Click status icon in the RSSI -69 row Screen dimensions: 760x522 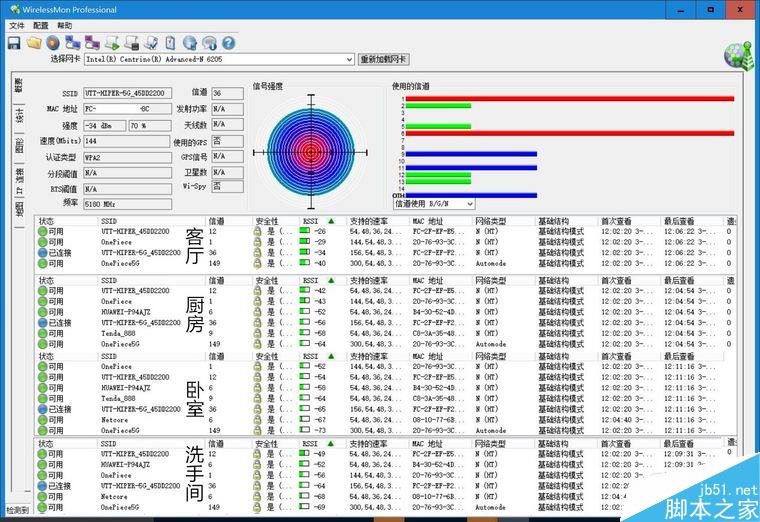click(x=43, y=507)
